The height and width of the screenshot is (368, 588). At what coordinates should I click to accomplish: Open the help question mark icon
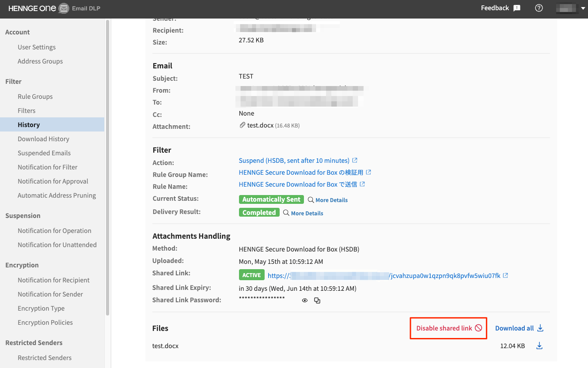tap(539, 8)
